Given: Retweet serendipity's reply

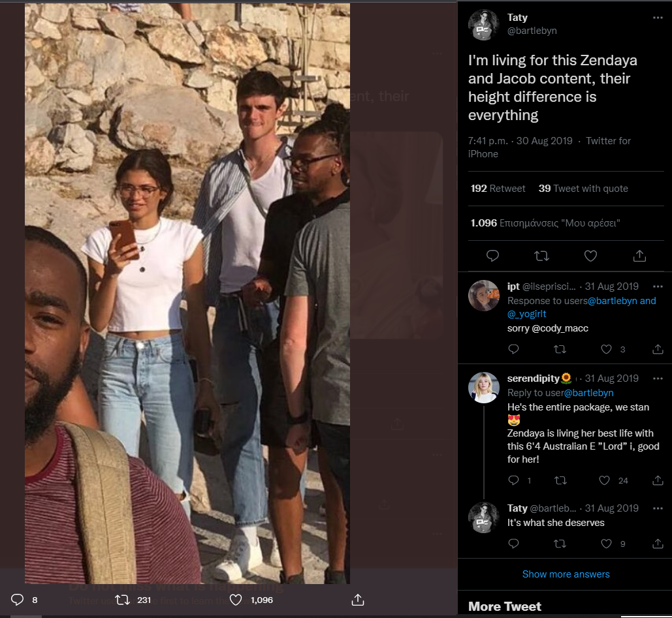Looking at the screenshot, I should click(x=560, y=480).
